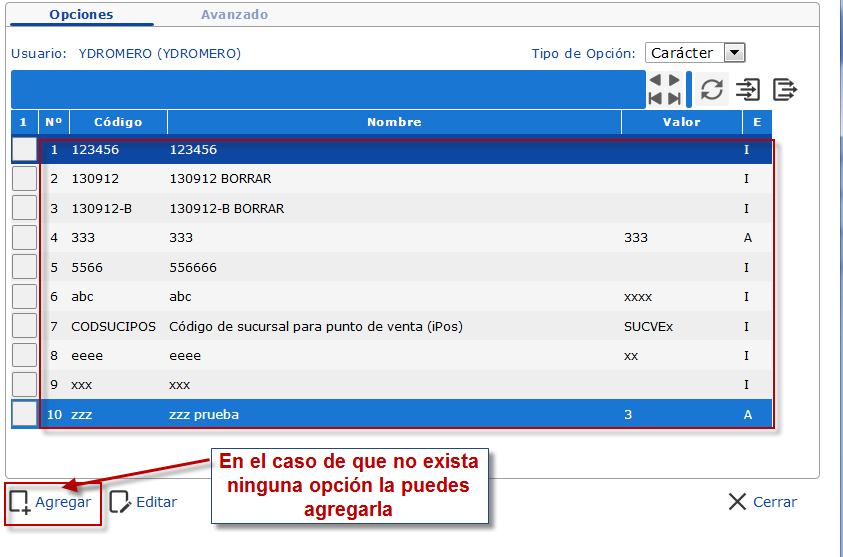Tick the checkbox for 130912 BORRAR
The image size is (843, 557).
24,178
